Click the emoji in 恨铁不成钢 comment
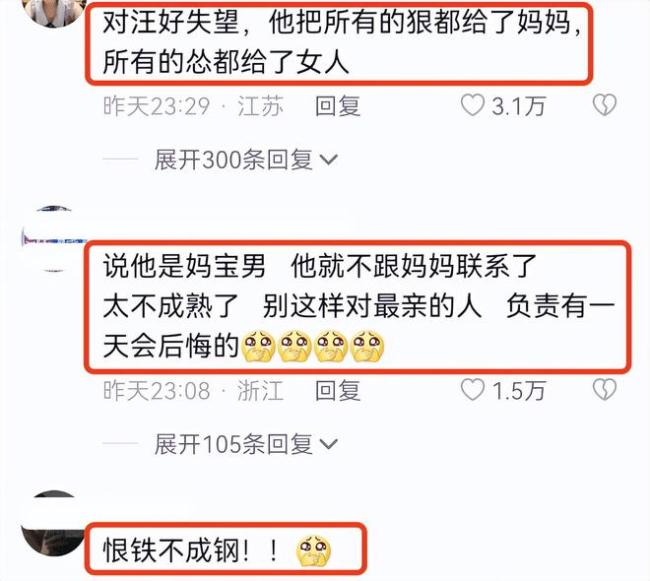Viewport: 650px width, 581px height. [313, 550]
